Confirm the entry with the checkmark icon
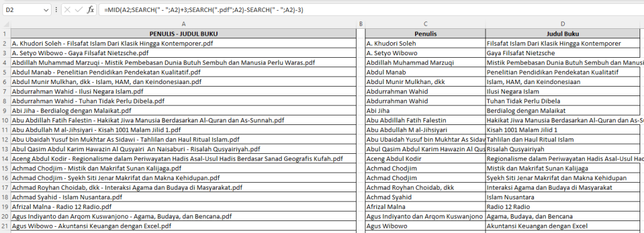Image resolution: width=644 pixels, height=233 pixels. pyautogui.click(x=79, y=9)
